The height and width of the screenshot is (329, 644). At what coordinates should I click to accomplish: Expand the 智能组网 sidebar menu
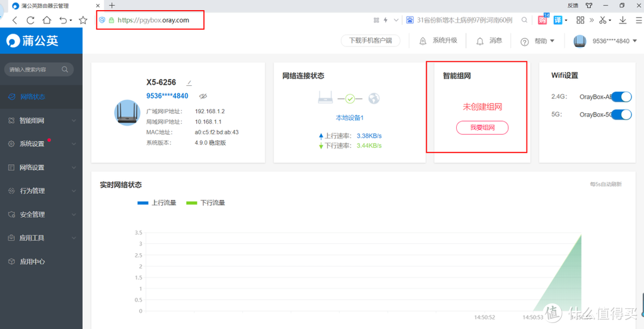pyautogui.click(x=41, y=120)
